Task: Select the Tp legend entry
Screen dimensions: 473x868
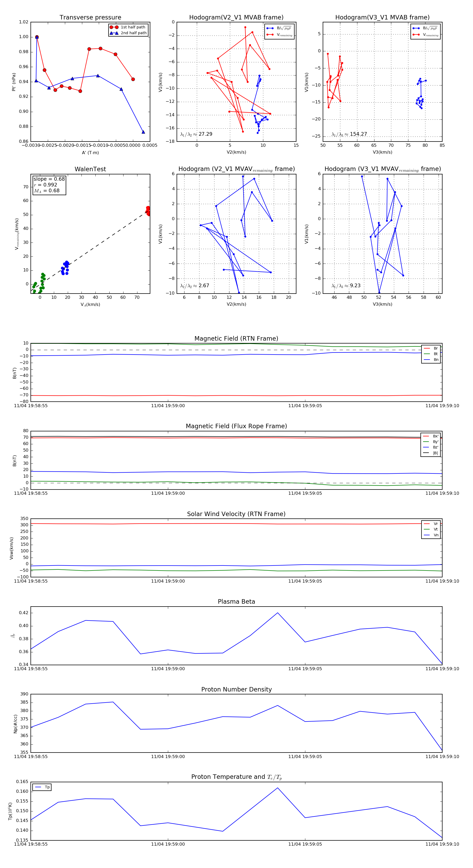Action: [x=42, y=787]
